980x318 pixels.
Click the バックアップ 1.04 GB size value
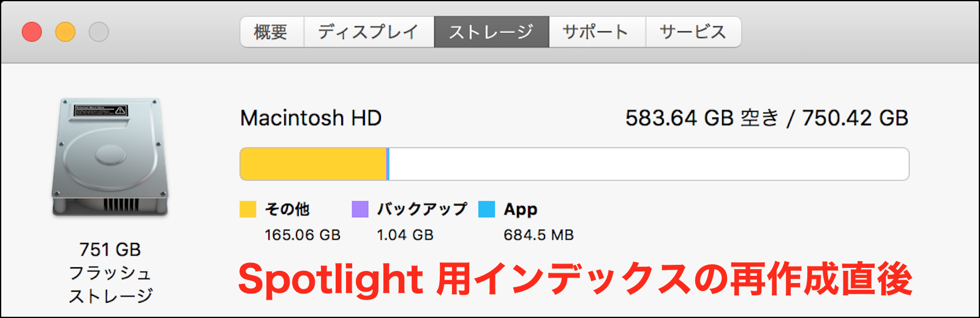pos(405,235)
